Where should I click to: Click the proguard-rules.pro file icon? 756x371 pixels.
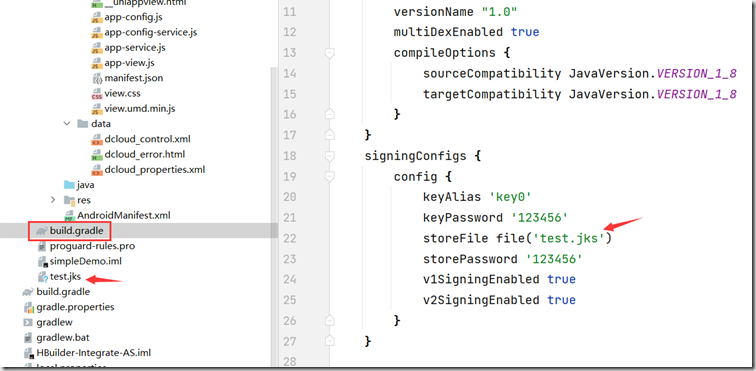click(x=42, y=247)
